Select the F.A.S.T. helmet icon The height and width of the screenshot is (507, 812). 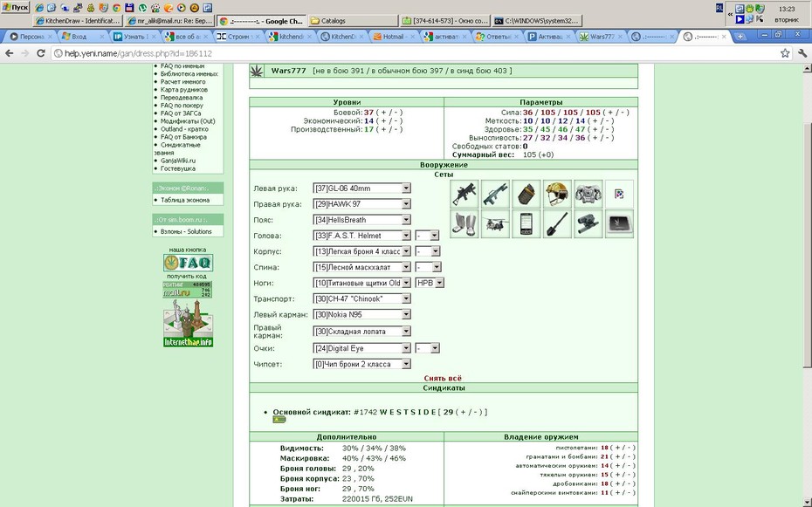coord(557,194)
